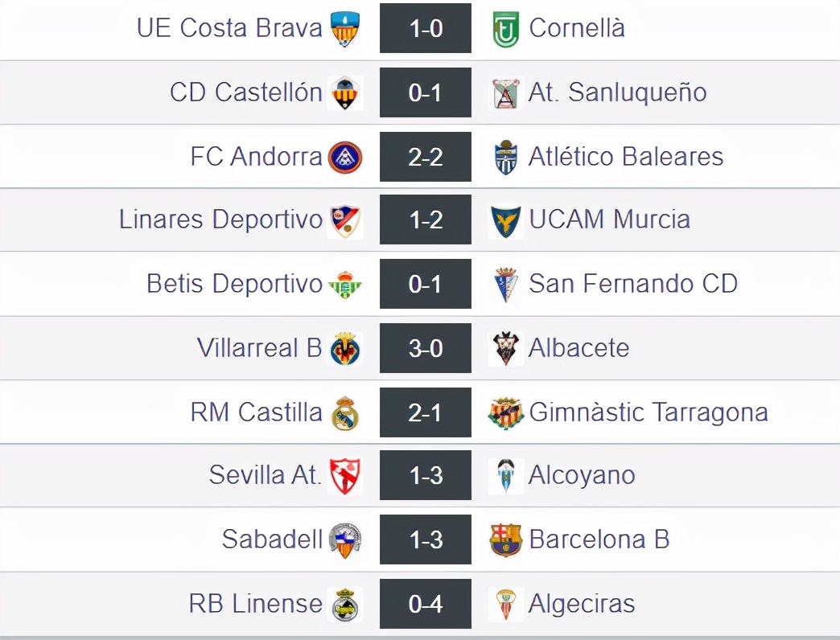The height and width of the screenshot is (640, 840).
Task: Open the 1-0 Costa Brava match score
Action: pos(426,29)
